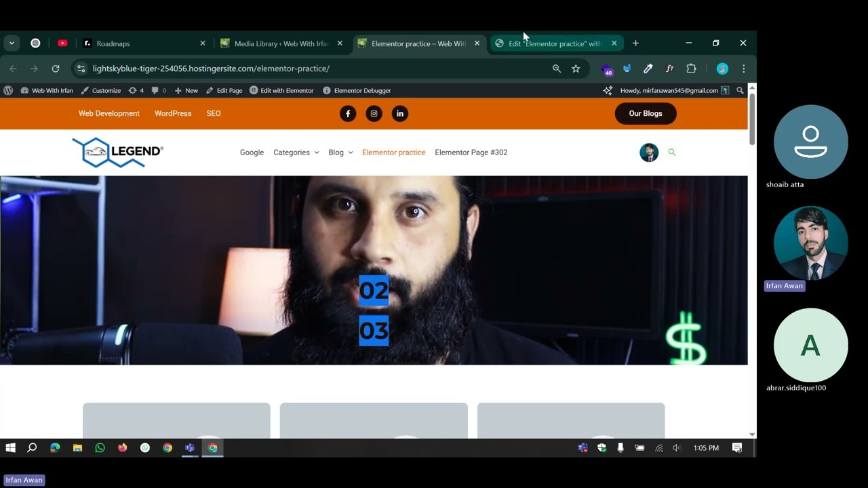
Task: Open the WordPress top bar link
Action: coord(173,114)
